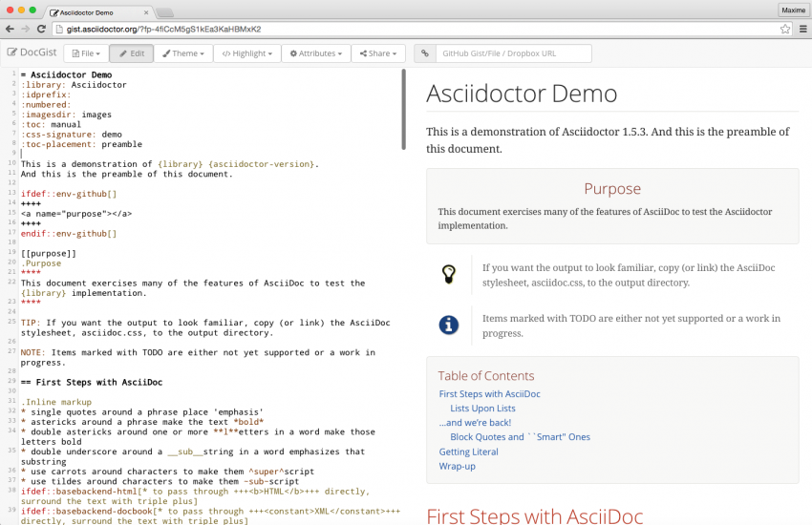Open the Highlight dropdown

coord(247,53)
